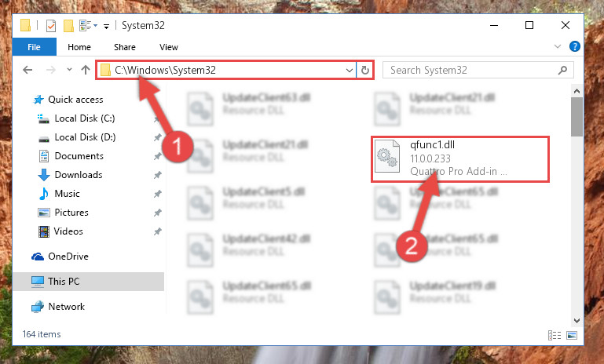Unpin Downloads from Quick access
Screen dimensions: 604x364
tap(157, 175)
